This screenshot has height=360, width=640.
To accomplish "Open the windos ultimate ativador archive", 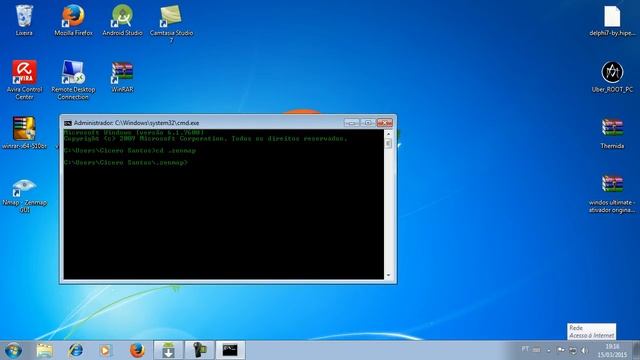I will 612,193.
